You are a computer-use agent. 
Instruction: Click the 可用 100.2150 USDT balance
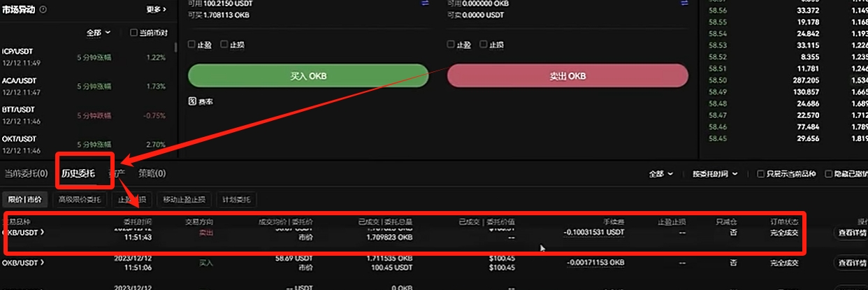219,4
